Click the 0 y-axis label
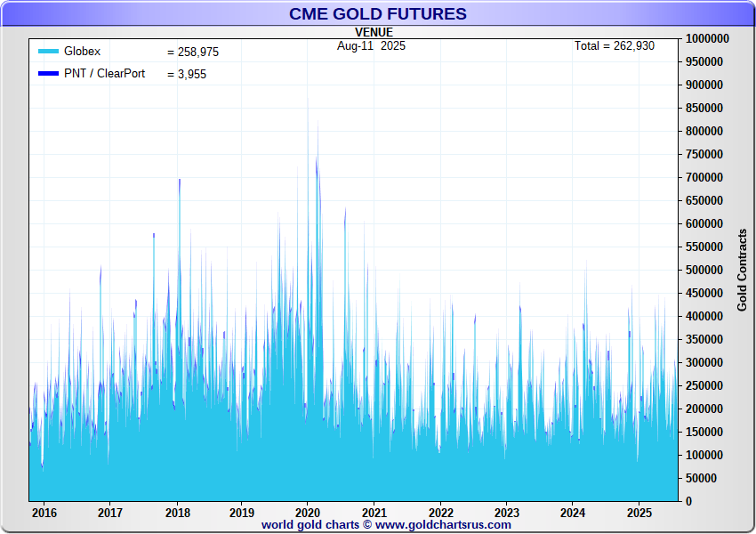756x534 pixels. click(x=688, y=502)
